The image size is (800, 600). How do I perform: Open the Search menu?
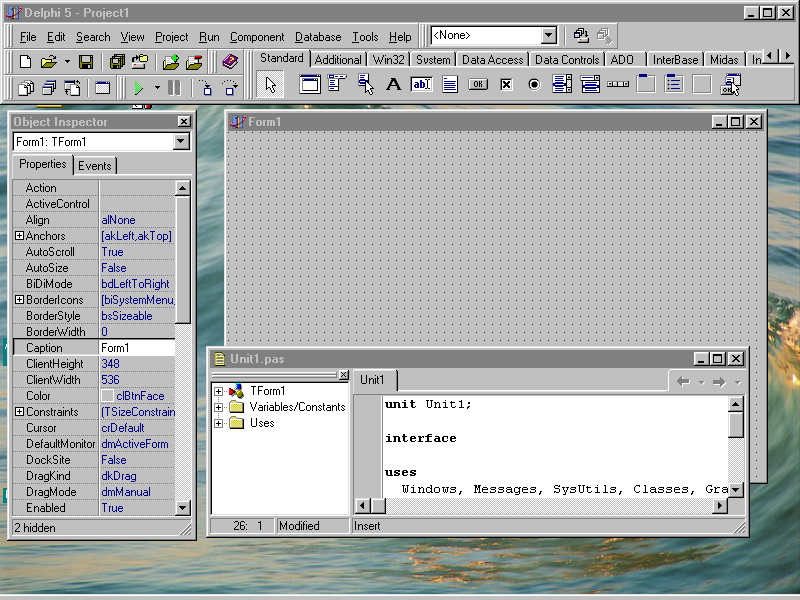[x=93, y=37]
